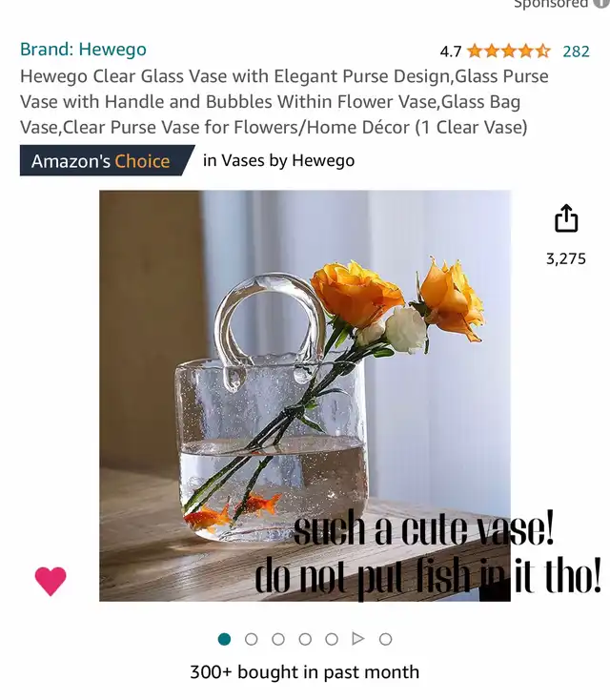Open the Brand: Hewego link
Image resolution: width=610 pixels, height=700 pixels.
(83, 49)
